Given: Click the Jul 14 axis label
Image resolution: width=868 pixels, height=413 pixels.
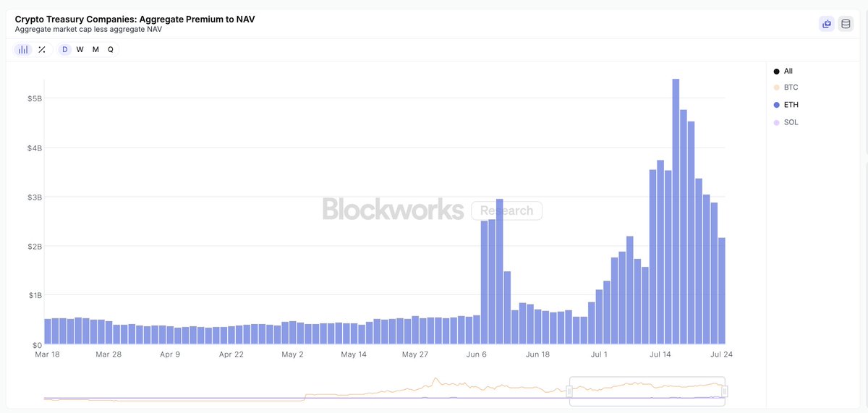Looking at the screenshot, I should [662, 354].
